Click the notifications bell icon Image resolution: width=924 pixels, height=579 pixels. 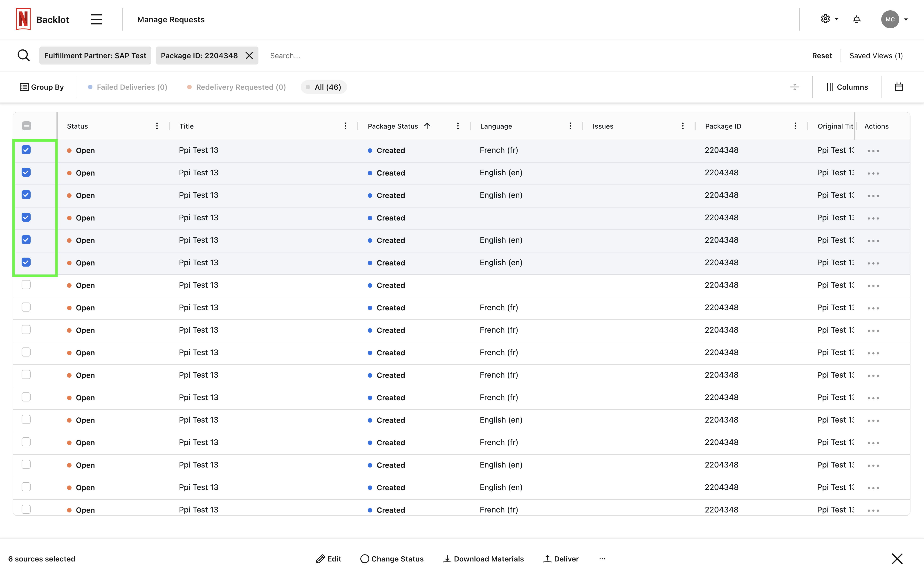[x=857, y=20]
